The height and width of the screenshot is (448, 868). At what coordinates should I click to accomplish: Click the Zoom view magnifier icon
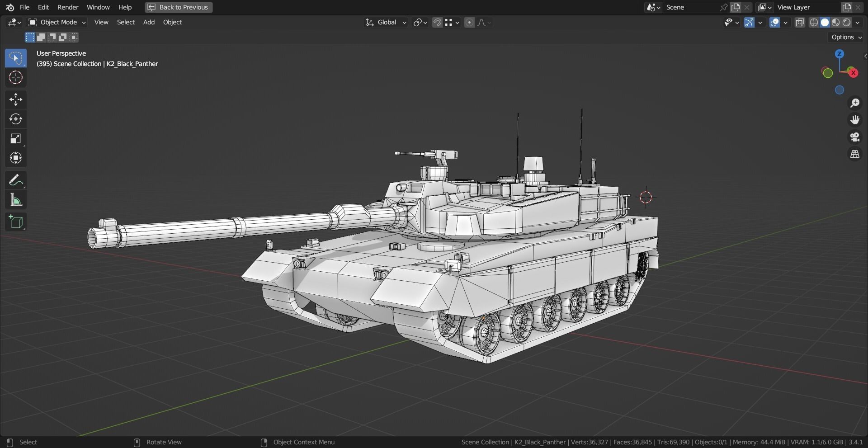click(x=855, y=103)
